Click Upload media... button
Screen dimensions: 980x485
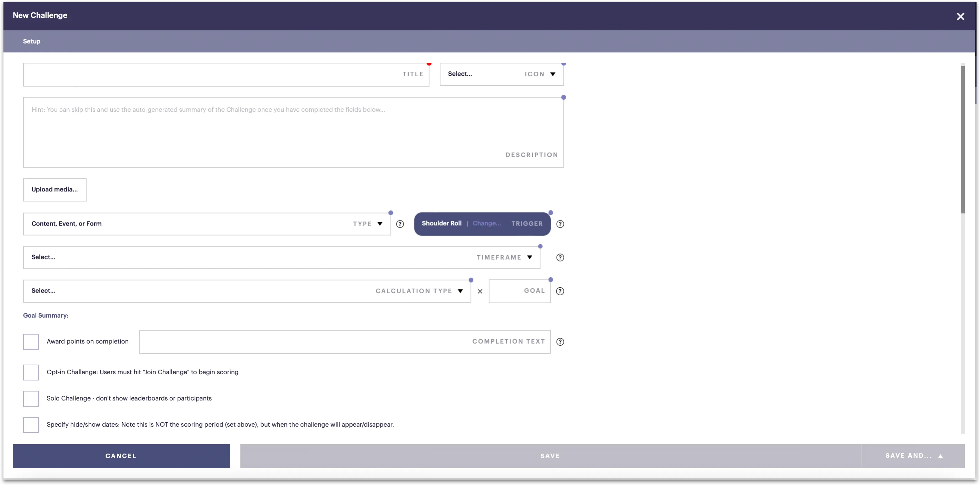pyautogui.click(x=55, y=190)
